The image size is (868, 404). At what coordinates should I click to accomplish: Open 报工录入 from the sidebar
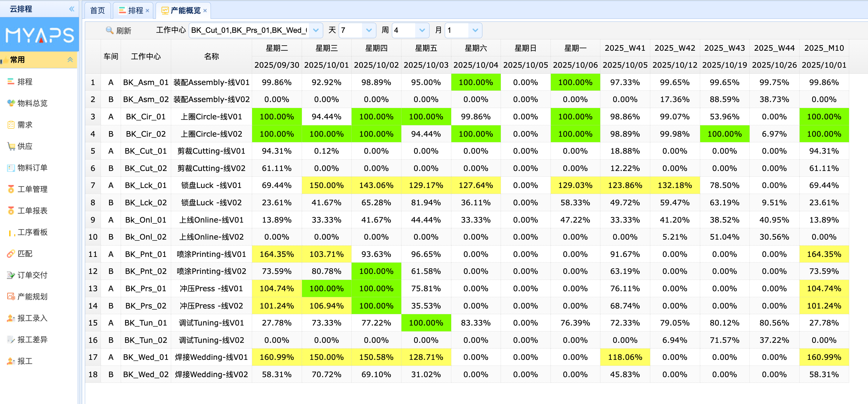pyautogui.click(x=32, y=318)
